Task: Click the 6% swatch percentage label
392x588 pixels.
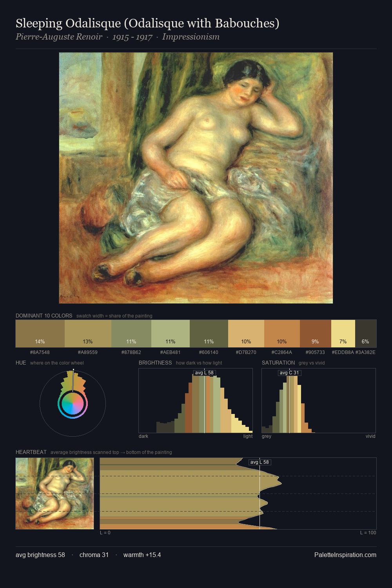Action: pos(365,341)
